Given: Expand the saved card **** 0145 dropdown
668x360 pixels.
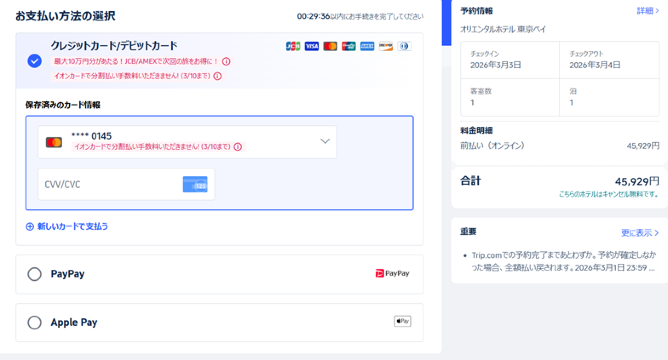Looking at the screenshot, I should (x=325, y=141).
